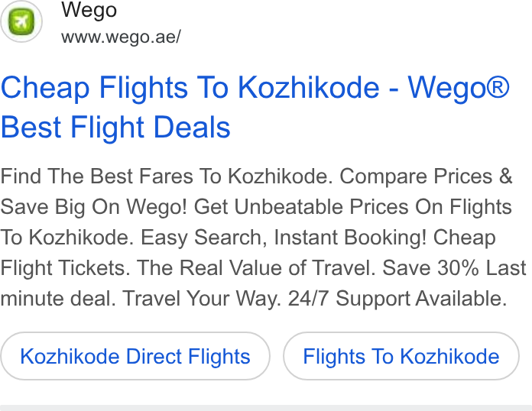
Task: Open the www.wego.ae/ URL text
Action: tap(121, 37)
